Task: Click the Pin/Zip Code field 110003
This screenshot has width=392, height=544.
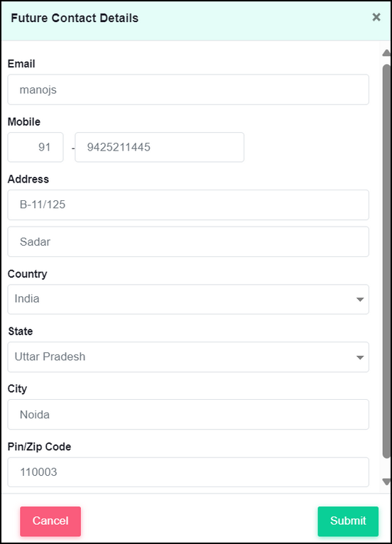Action: click(188, 472)
